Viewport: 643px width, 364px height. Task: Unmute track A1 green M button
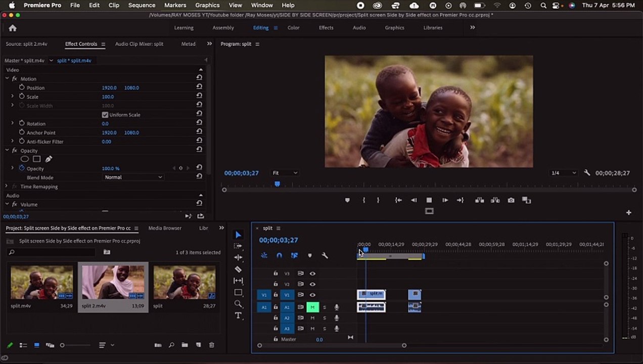(x=312, y=307)
